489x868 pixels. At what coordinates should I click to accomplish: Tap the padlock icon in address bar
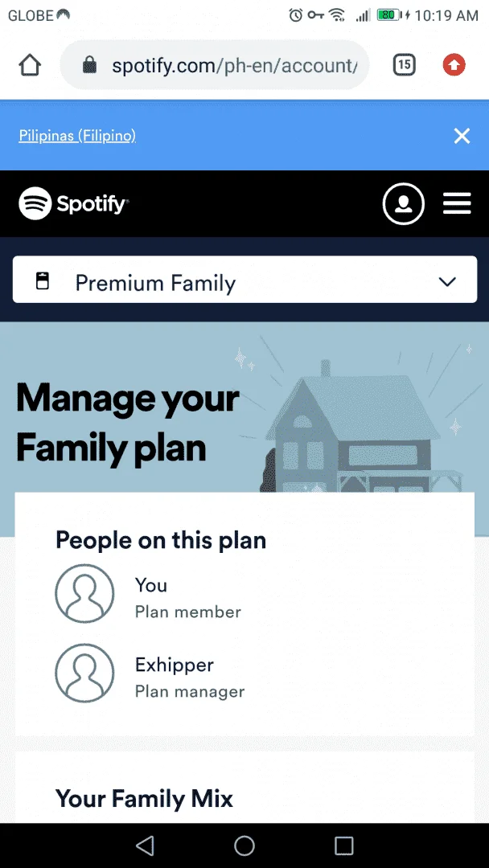pyautogui.click(x=89, y=66)
